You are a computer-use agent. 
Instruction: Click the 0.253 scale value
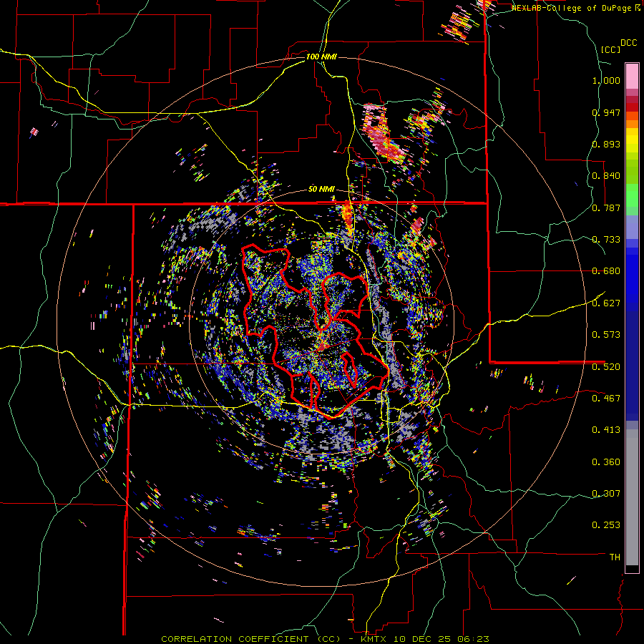(x=606, y=525)
